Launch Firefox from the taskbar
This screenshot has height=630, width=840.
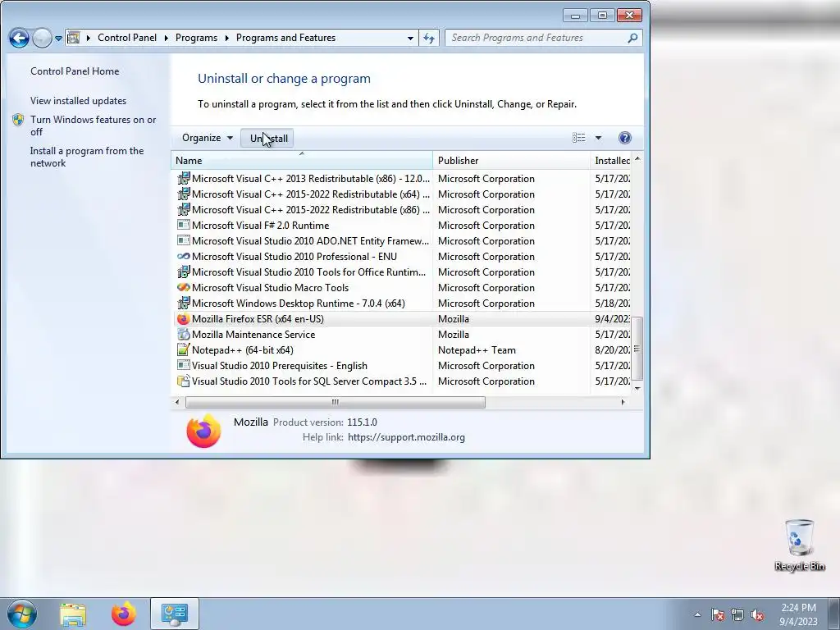tap(124, 614)
